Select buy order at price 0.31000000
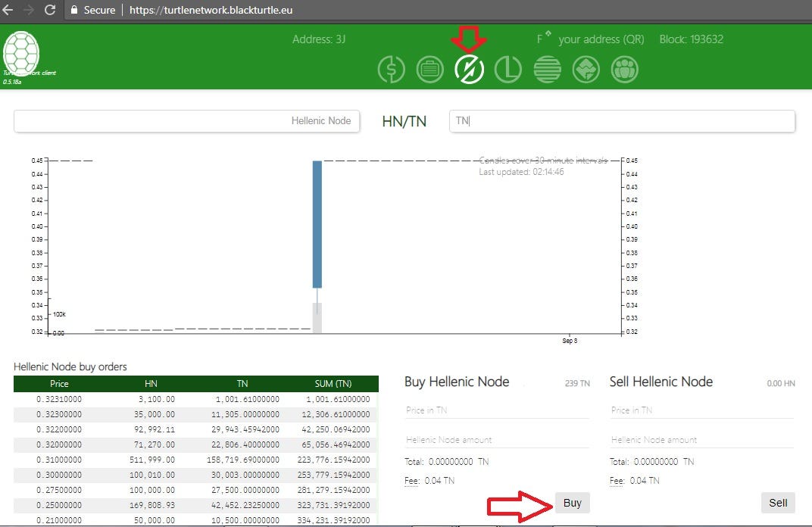 (195, 460)
